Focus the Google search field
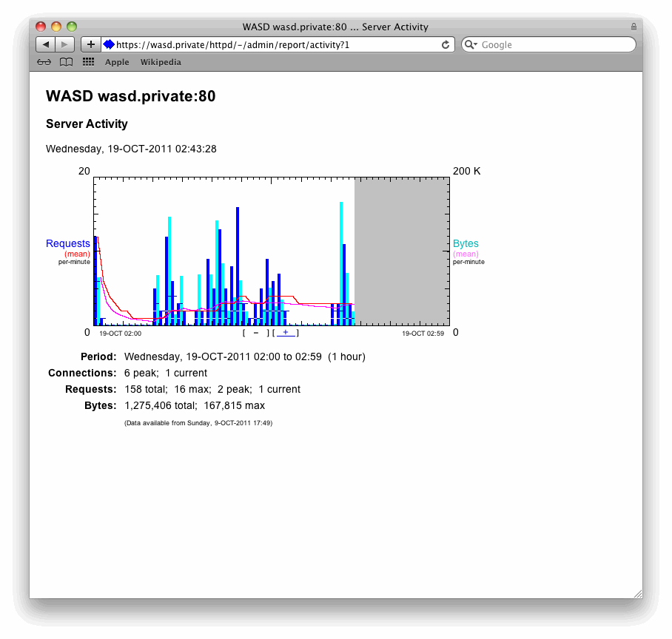Viewport: 672px width, 639px height. [x=555, y=44]
